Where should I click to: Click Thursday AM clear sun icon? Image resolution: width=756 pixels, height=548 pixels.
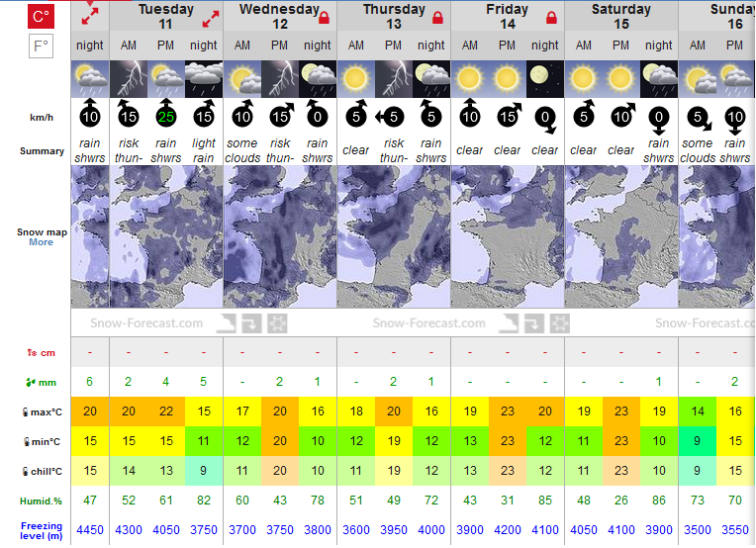click(356, 79)
